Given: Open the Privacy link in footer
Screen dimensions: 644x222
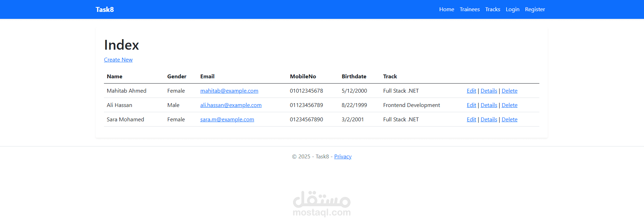Looking at the screenshot, I should (x=343, y=157).
